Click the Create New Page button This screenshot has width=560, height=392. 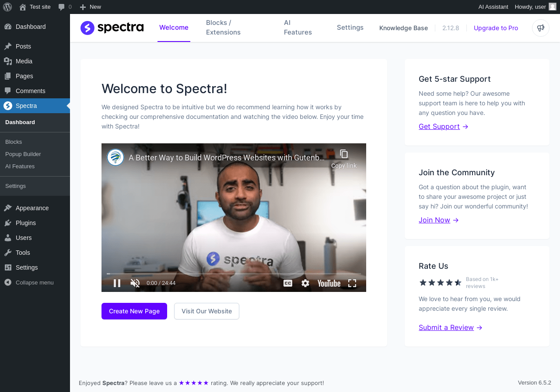pos(134,311)
